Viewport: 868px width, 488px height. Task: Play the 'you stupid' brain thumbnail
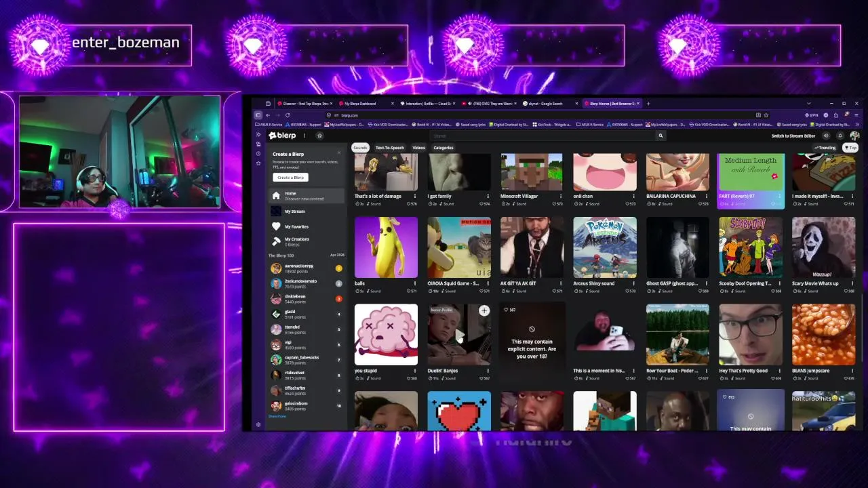(x=386, y=335)
